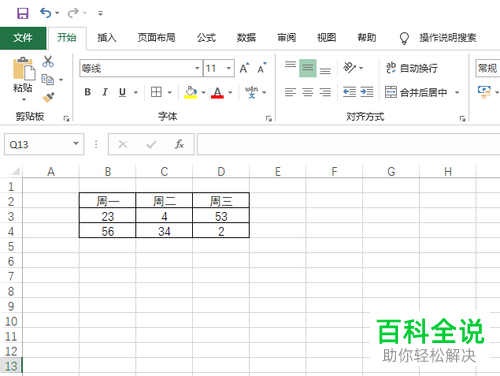Click 合并后居中 (Merge & Center) button

coord(417,92)
